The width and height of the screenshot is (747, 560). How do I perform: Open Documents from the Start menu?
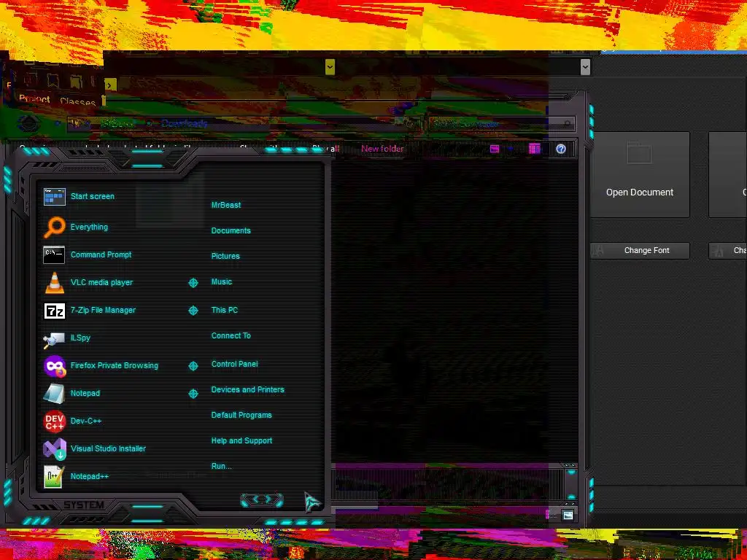point(231,230)
